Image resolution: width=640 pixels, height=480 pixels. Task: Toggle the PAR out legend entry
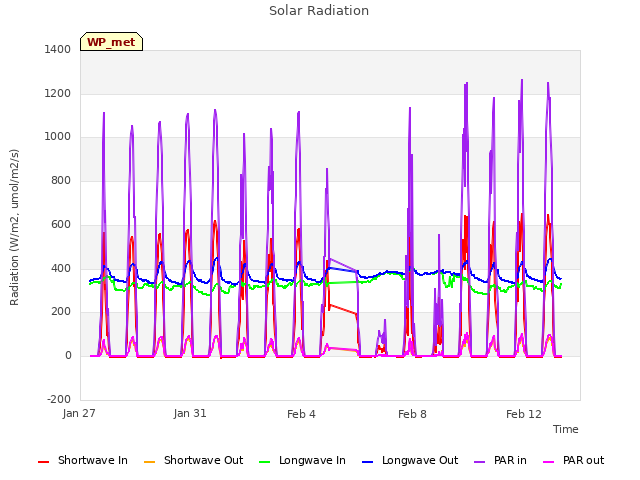(x=573, y=461)
